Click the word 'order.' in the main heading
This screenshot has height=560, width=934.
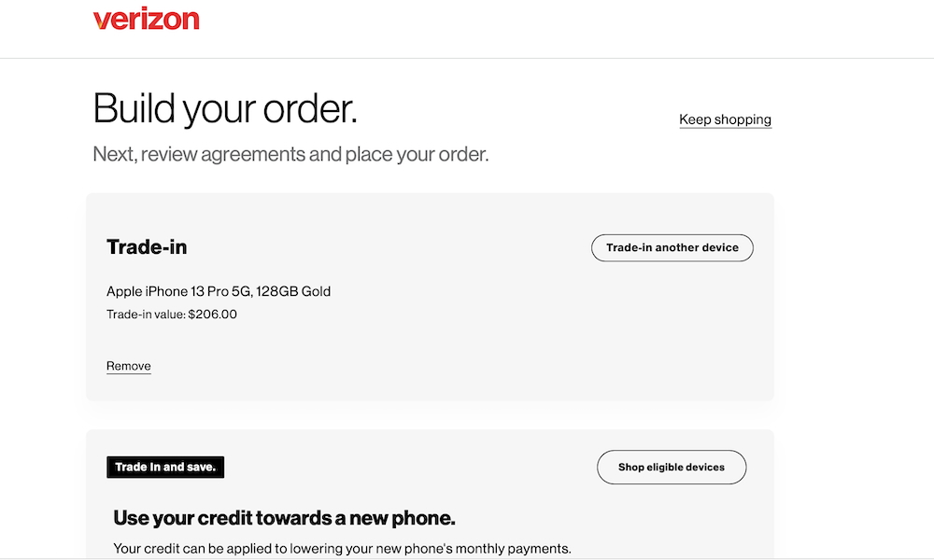pyautogui.click(x=310, y=109)
